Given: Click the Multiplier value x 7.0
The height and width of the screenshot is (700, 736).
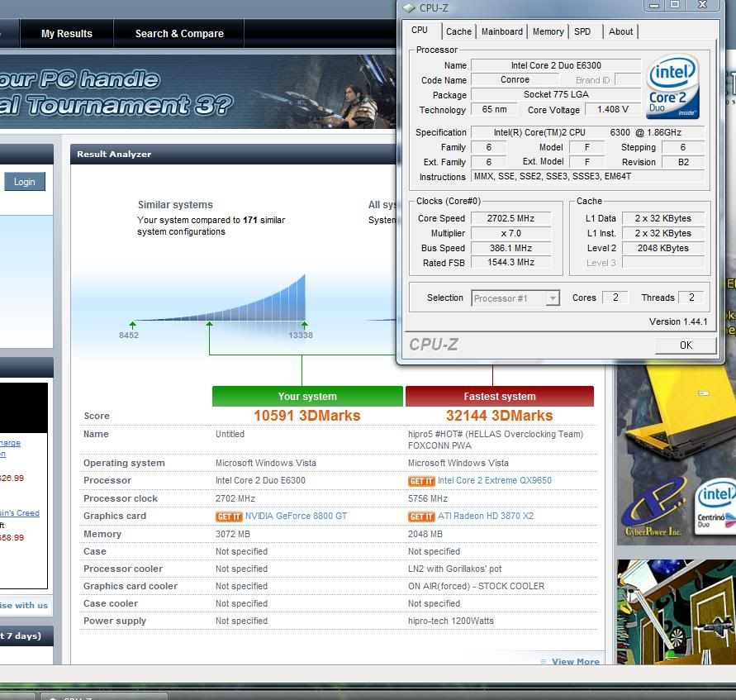Looking at the screenshot, I should [510, 233].
